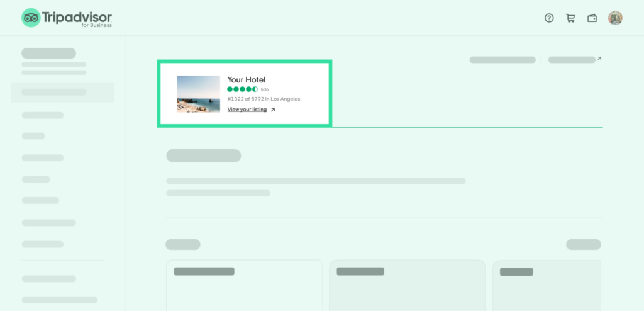Select the first placeholder sidebar item under heading

pyautogui.click(x=43, y=115)
